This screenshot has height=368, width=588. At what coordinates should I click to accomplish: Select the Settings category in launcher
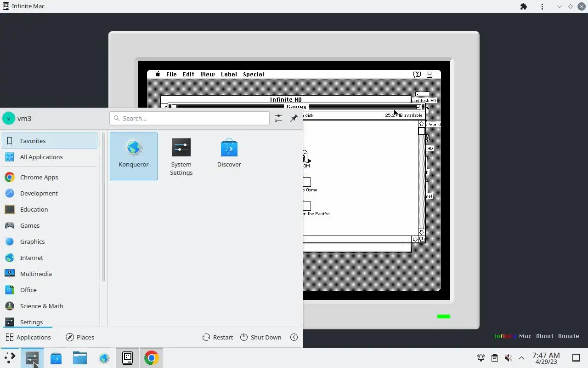(x=50, y=322)
